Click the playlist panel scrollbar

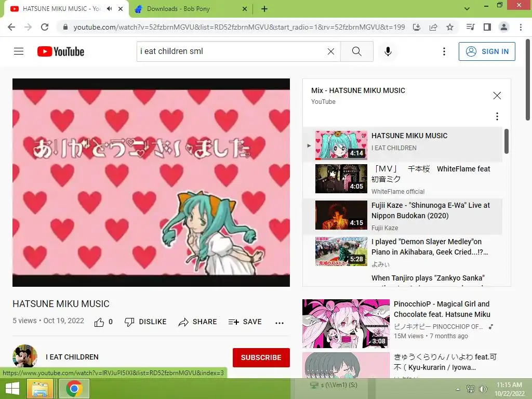point(506,141)
